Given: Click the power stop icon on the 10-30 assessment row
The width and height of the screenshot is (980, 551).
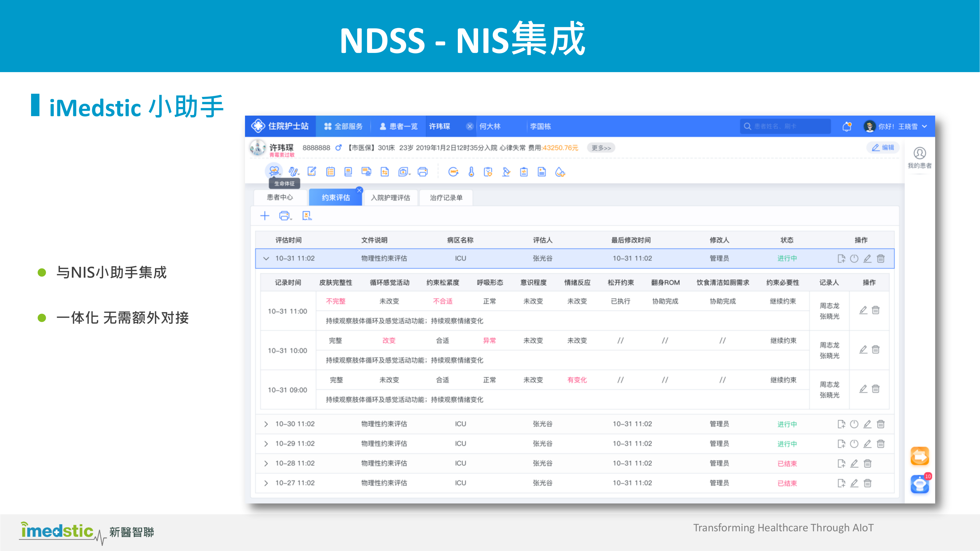Looking at the screenshot, I should pyautogui.click(x=854, y=424).
